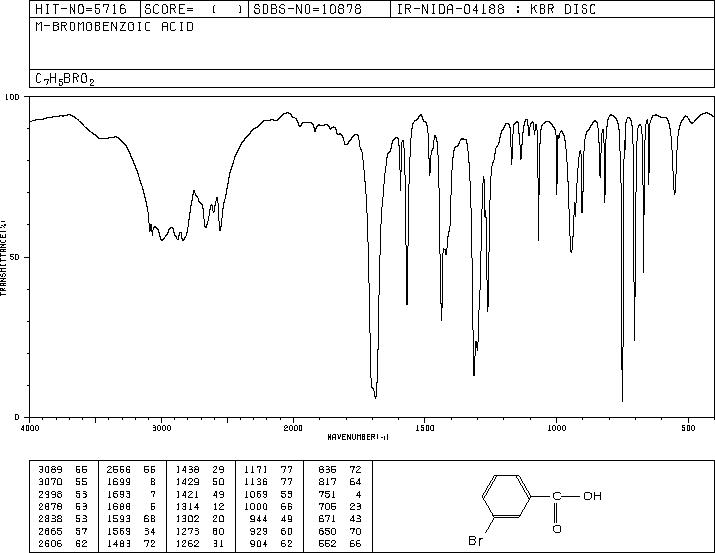Click the strongest carbonyl dip near 1690
This screenshot has width=715, height=553.
coord(375,396)
